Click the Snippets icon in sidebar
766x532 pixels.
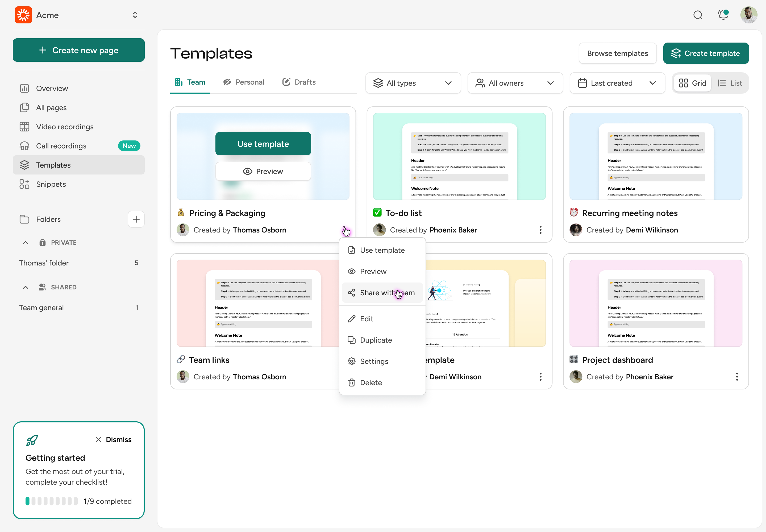pos(24,184)
